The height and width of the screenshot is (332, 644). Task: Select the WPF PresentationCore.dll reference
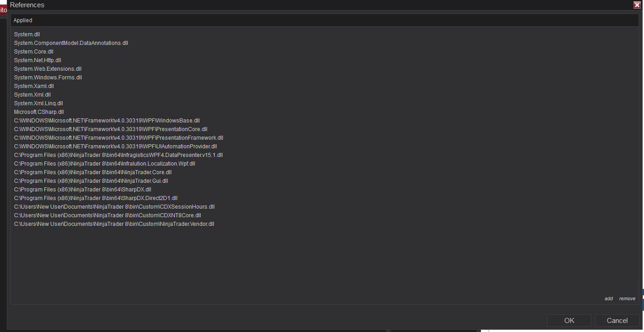tap(111, 129)
